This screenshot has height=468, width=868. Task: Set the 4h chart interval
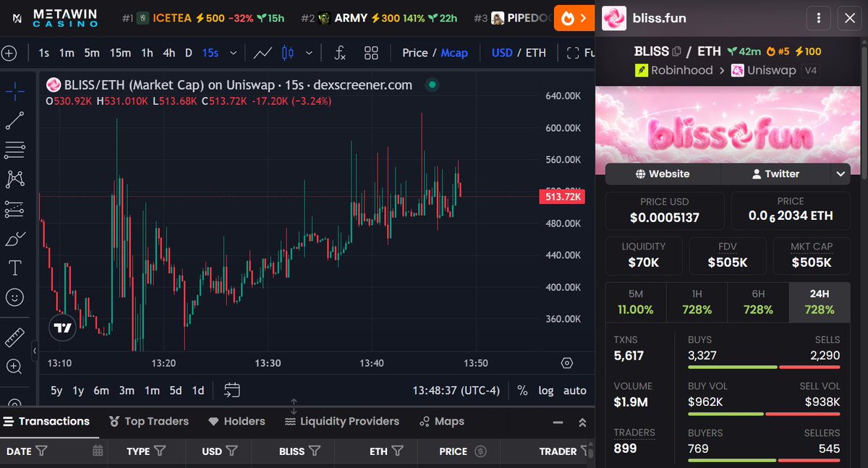pos(169,53)
